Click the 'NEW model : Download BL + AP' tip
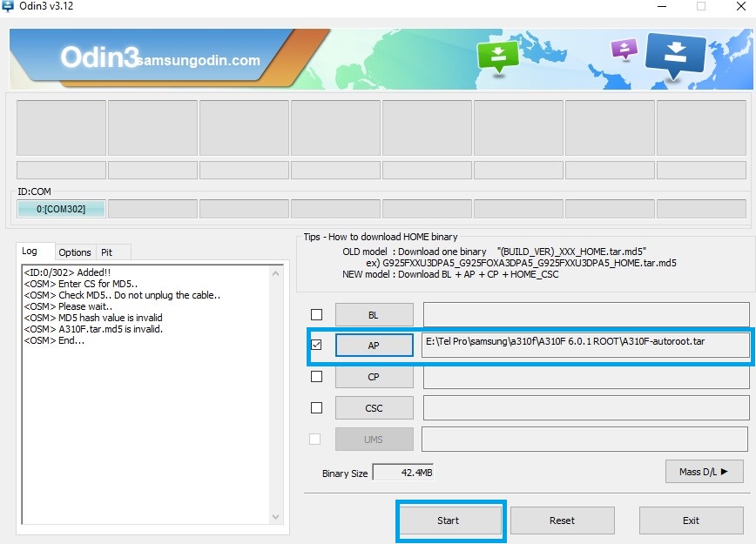This screenshot has height=544, width=756. (x=450, y=275)
